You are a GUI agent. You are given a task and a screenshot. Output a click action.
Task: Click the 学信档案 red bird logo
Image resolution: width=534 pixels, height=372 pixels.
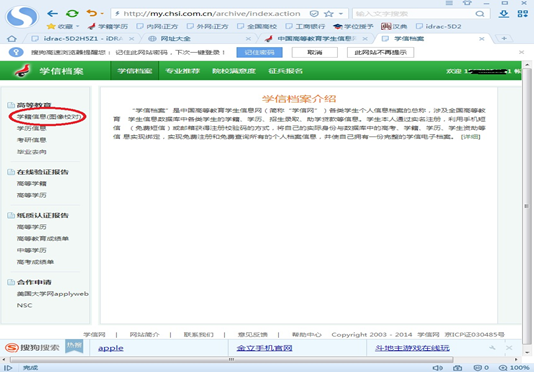pyautogui.click(x=22, y=71)
